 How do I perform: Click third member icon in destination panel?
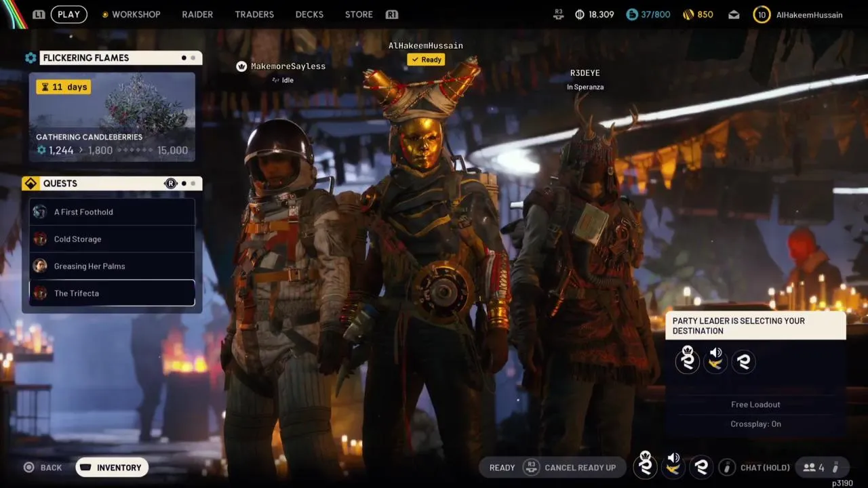point(744,361)
